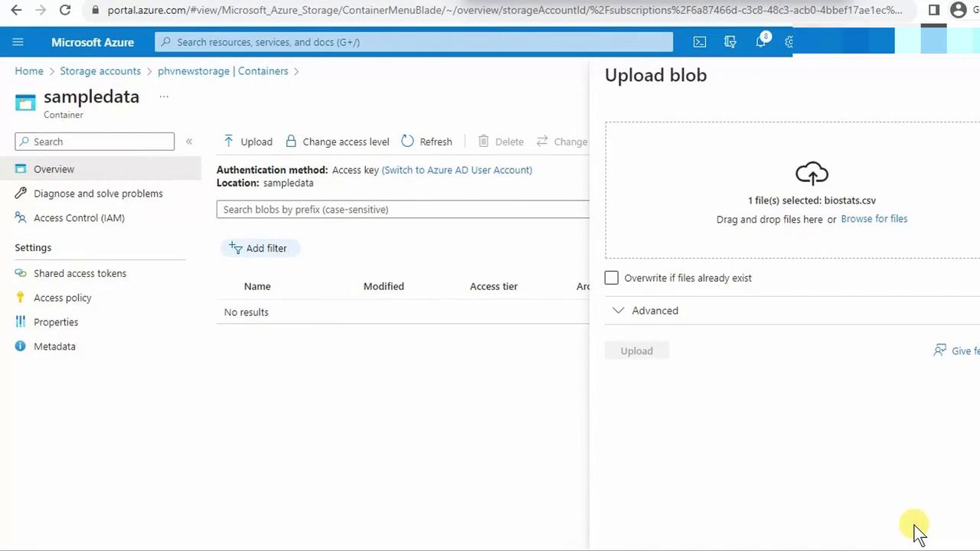The height and width of the screenshot is (551, 980).
Task: Click the Give feedback icon in the Upload blob panel
Action: 939,350
